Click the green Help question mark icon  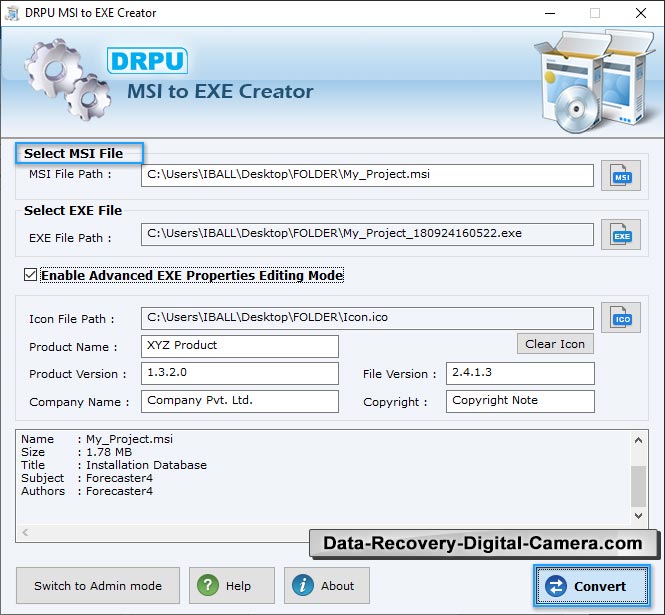click(208, 585)
